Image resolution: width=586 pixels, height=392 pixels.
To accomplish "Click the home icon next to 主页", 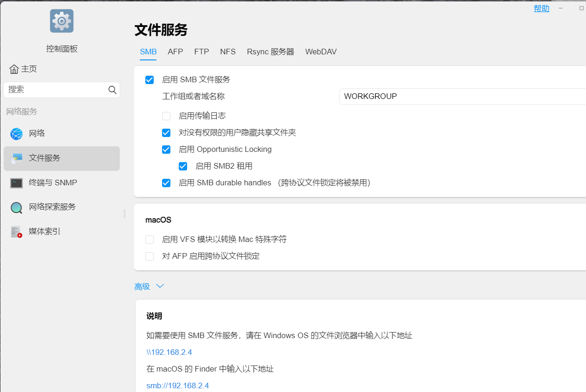I will pos(14,69).
